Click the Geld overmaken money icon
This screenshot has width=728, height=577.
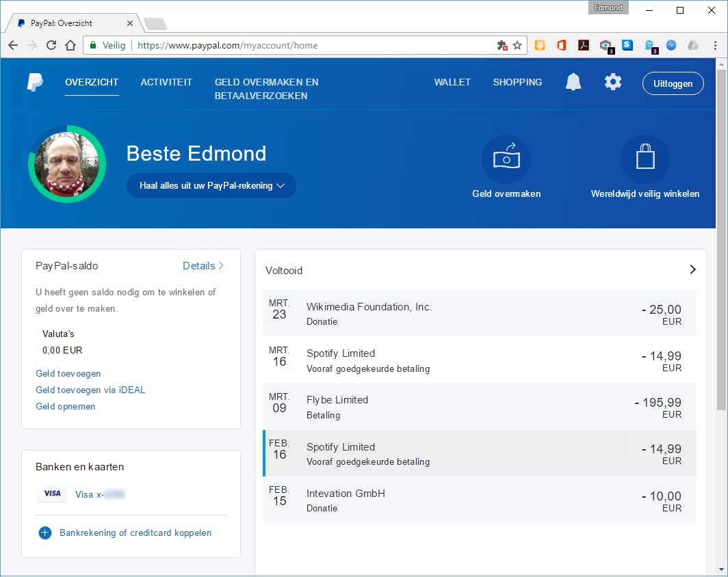tap(506, 159)
